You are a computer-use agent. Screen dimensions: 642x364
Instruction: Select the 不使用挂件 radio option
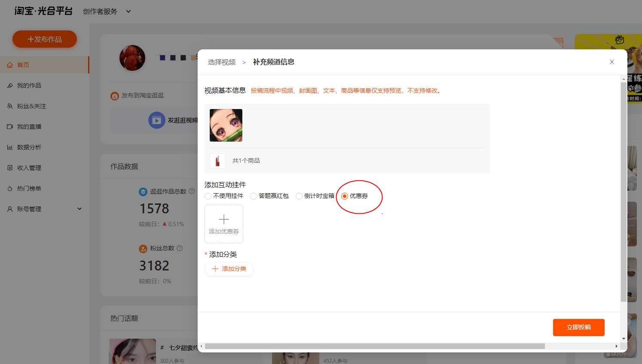click(208, 196)
